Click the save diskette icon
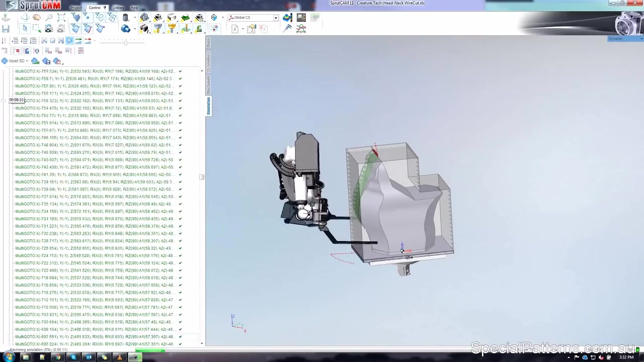644x362 pixels. pyautogui.click(x=6, y=29)
